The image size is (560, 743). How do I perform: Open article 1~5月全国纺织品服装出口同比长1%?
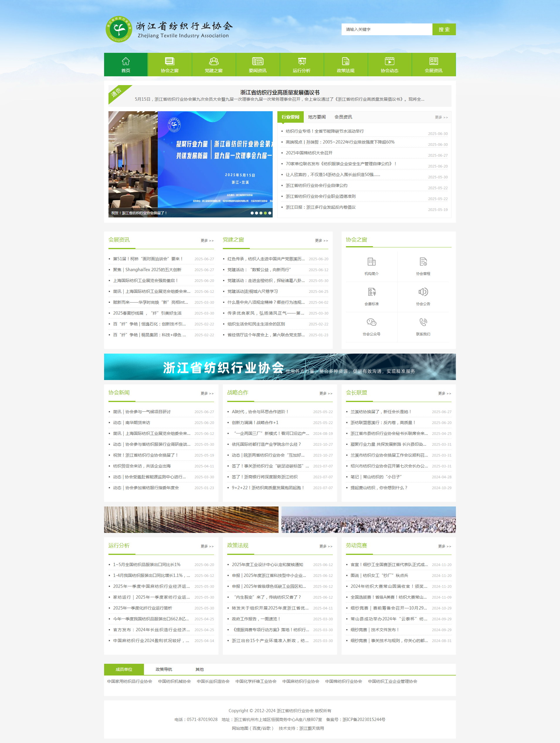pyautogui.click(x=147, y=564)
